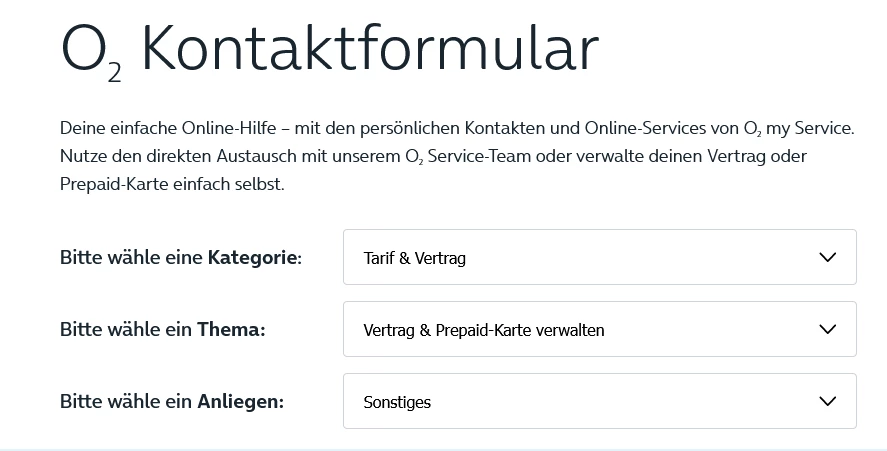Click 'Prepaid-Karte einfach selbst' in the description
The image size is (887, 451).
[172, 185]
